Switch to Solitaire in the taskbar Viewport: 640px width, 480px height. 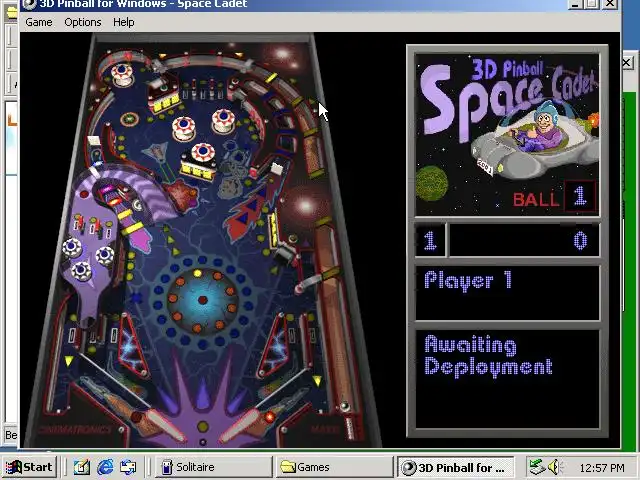[214, 467]
